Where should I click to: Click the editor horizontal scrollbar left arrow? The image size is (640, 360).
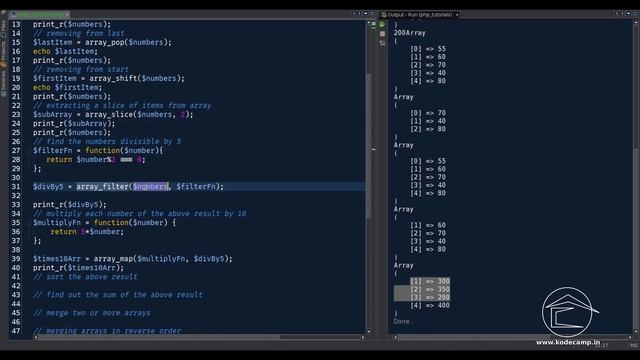pos(36,337)
